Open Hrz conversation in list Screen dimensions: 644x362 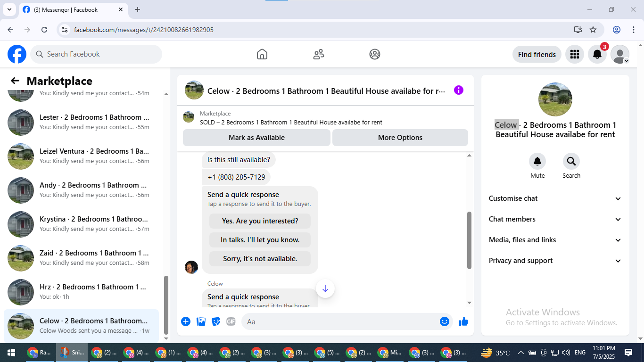point(81,292)
